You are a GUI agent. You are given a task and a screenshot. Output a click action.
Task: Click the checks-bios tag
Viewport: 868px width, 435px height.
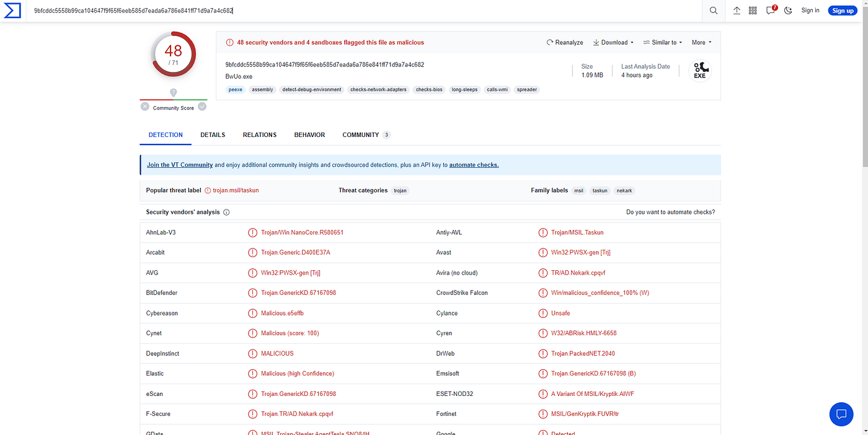point(429,90)
